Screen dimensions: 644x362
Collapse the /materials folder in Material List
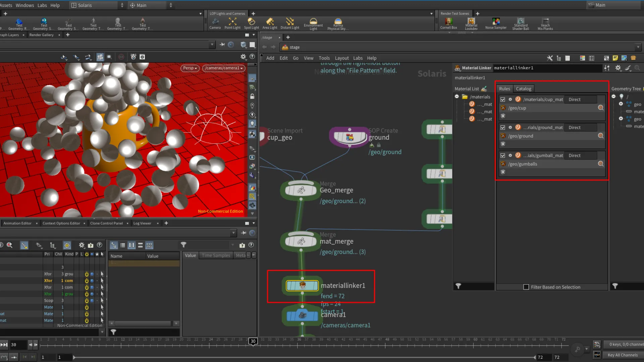pos(457,96)
